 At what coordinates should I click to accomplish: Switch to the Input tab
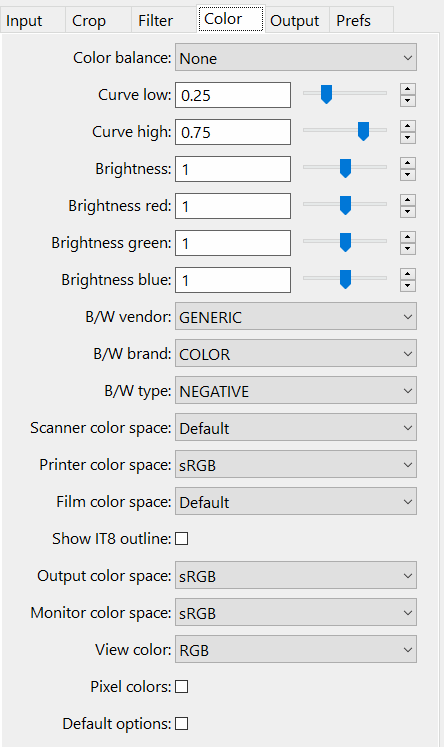pos(32,20)
